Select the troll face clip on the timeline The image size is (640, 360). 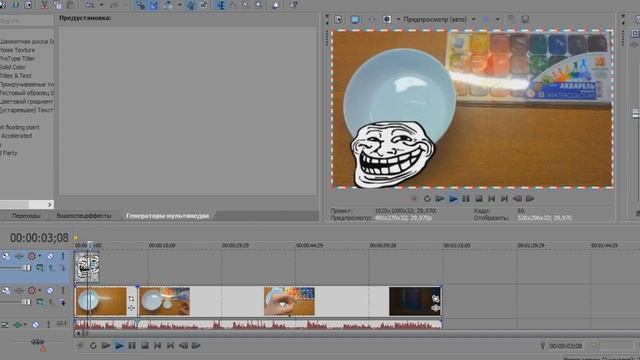87,267
